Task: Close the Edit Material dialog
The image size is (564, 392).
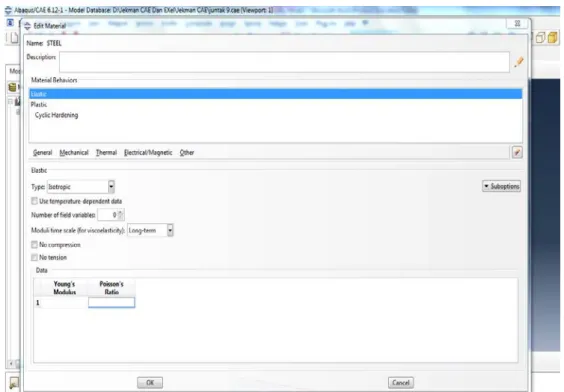Action: (517, 24)
